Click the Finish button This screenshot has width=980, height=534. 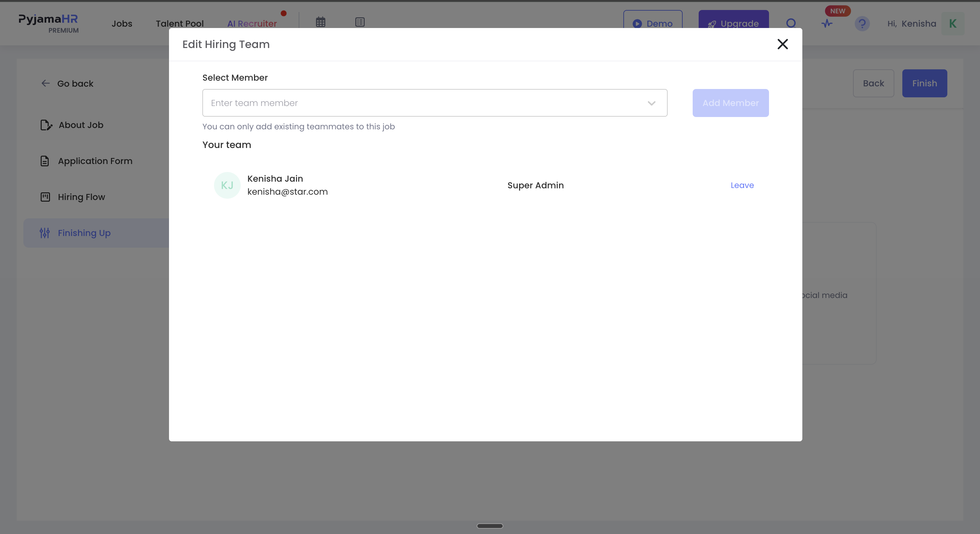924,83
